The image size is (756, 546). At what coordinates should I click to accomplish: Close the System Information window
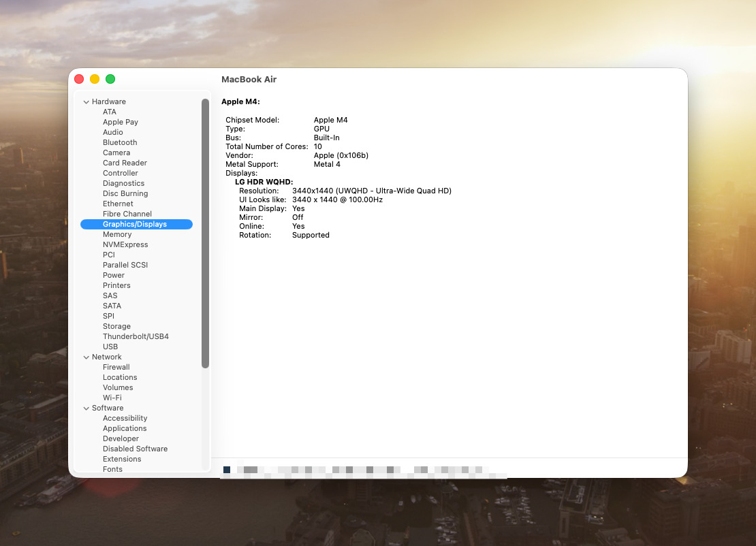pyautogui.click(x=80, y=79)
